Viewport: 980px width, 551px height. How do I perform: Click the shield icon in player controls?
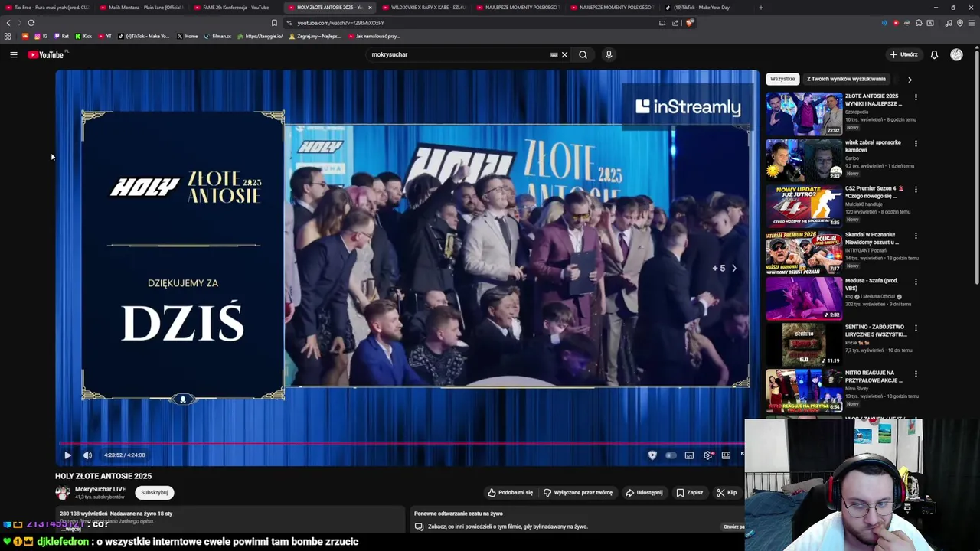[652, 455]
